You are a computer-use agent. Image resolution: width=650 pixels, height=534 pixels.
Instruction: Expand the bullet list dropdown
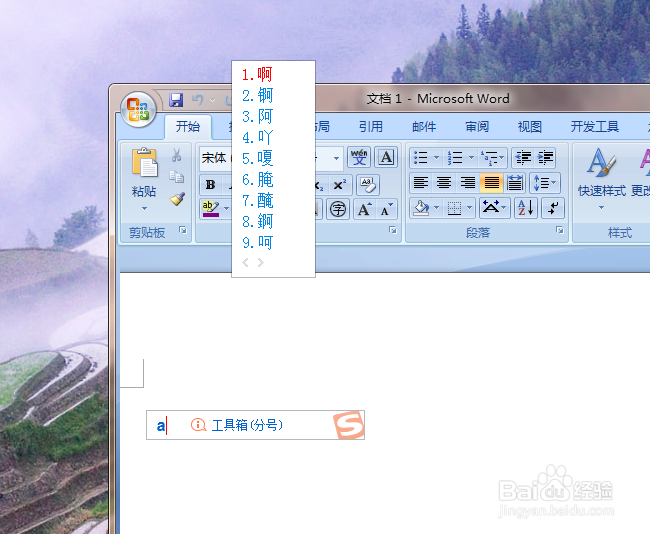436,158
